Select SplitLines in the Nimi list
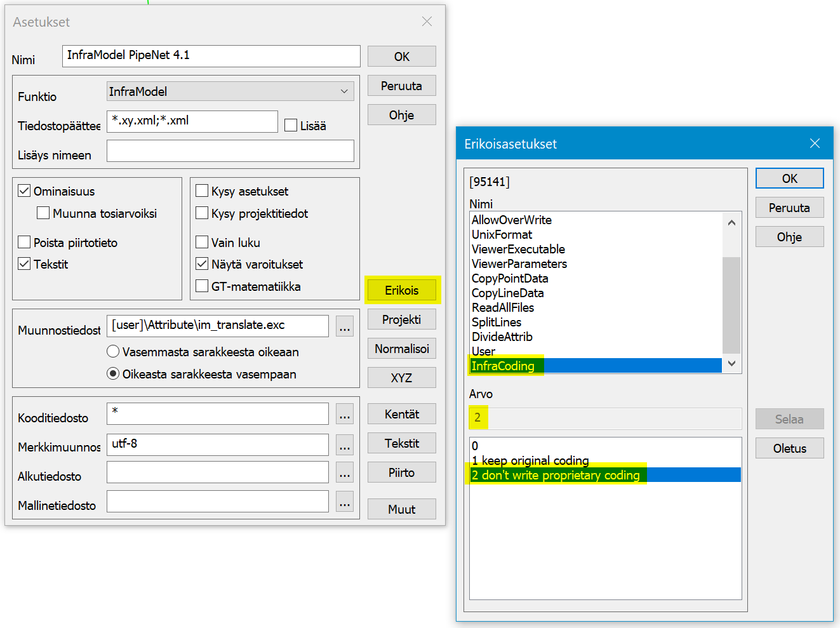Image resolution: width=840 pixels, height=628 pixels. 497,322
